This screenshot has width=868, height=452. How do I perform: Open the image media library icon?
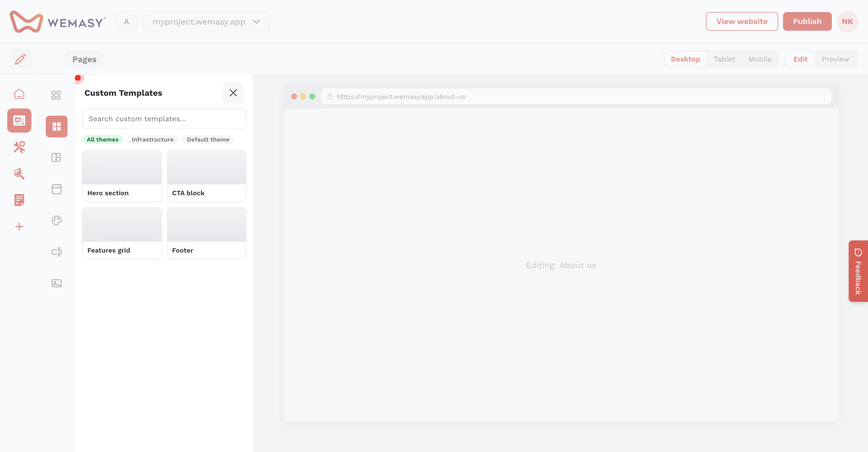point(56,283)
